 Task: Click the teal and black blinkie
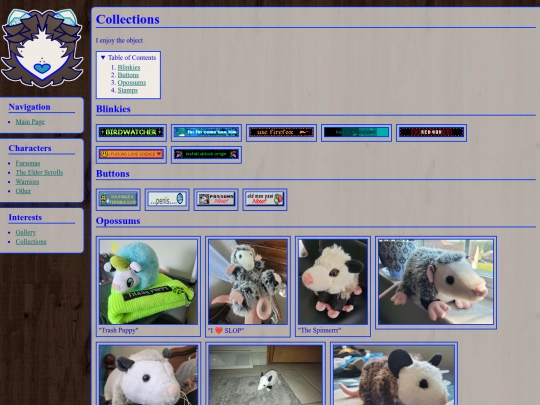point(356,133)
